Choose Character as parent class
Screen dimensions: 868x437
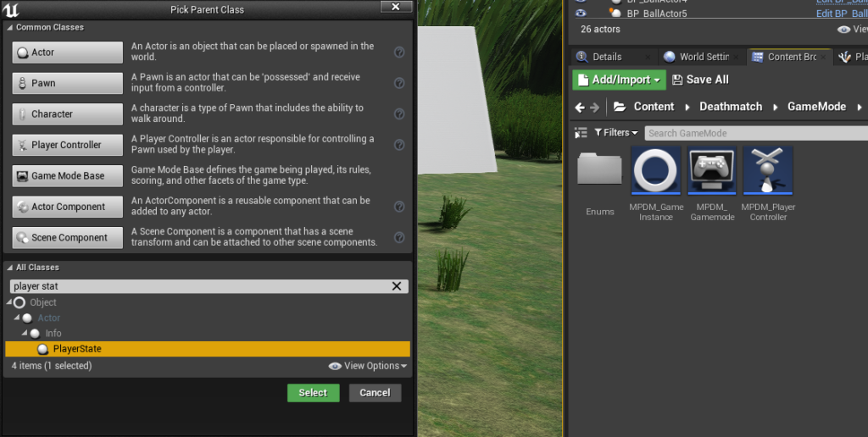point(68,114)
